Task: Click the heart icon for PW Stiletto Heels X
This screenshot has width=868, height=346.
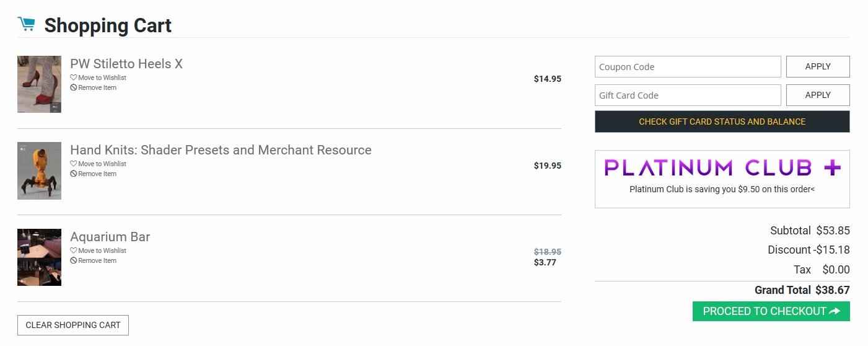Action: [x=73, y=78]
